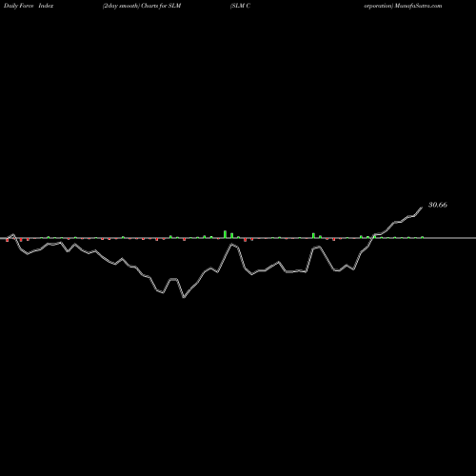Click the 'Daily Force Index' title text
Image resolution: width=476 pixels, height=476 pixels.
pos(29,6)
